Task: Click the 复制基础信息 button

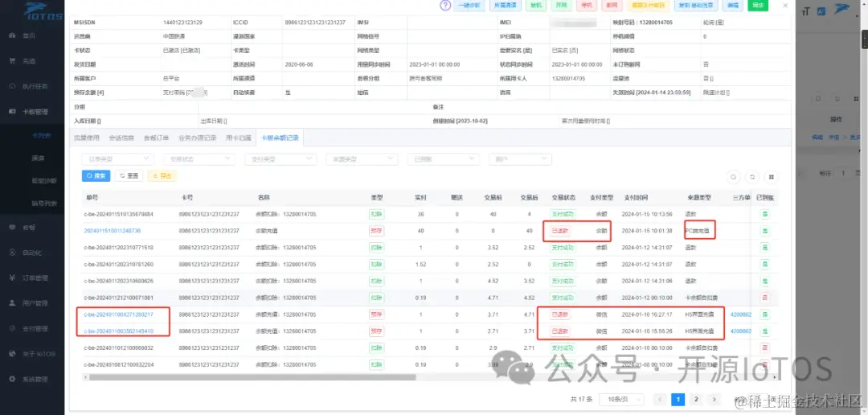Action: [697, 6]
